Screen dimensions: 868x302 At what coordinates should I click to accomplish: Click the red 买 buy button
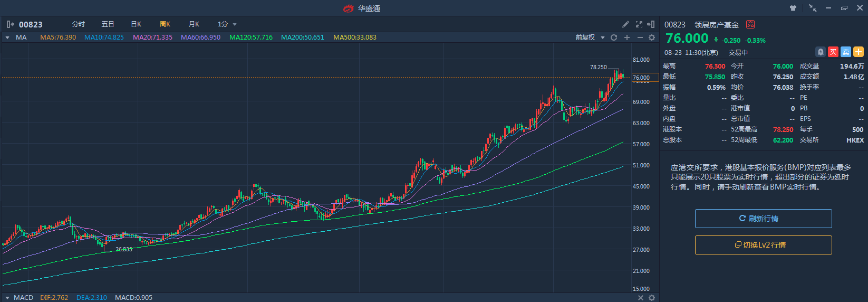[x=833, y=52]
